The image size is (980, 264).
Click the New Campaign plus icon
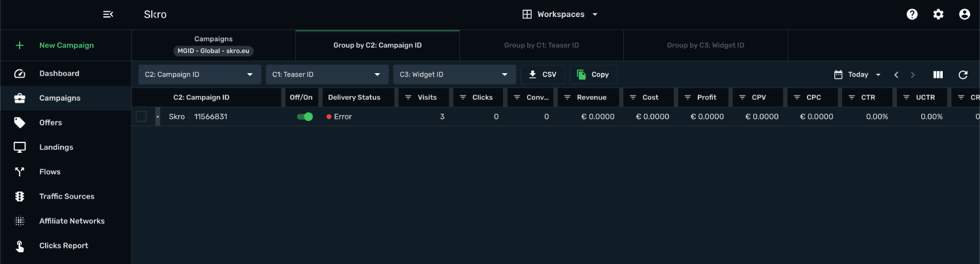pos(20,46)
